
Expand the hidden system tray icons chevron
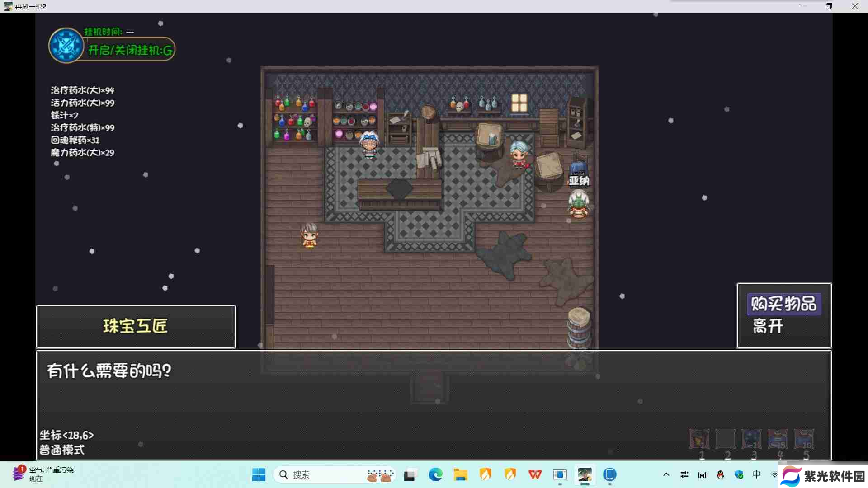pyautogui.click(x=666, y=475)
